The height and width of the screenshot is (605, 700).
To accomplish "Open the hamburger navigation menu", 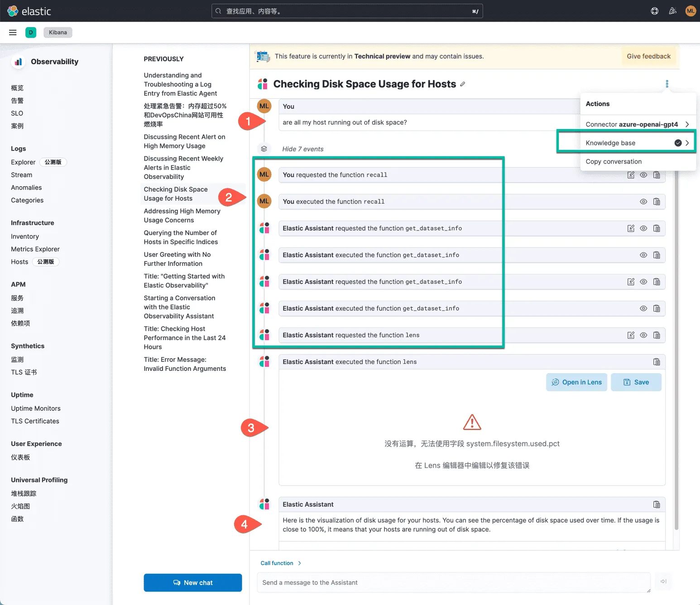I will point(13,32).
